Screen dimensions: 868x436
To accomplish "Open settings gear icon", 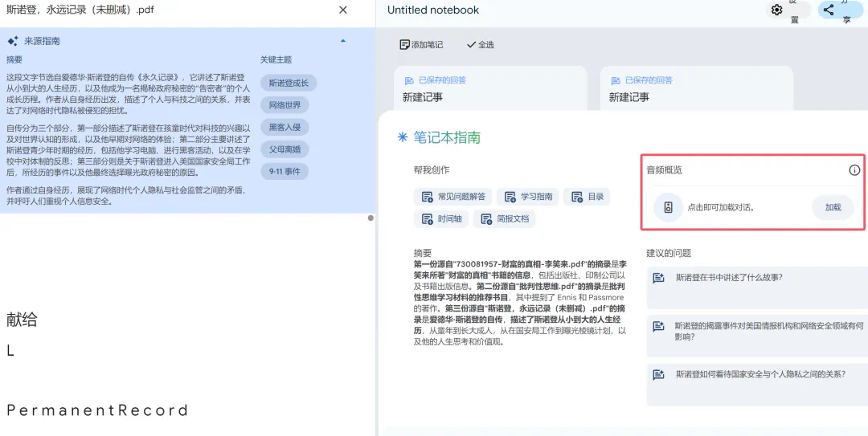I will 776,10.
